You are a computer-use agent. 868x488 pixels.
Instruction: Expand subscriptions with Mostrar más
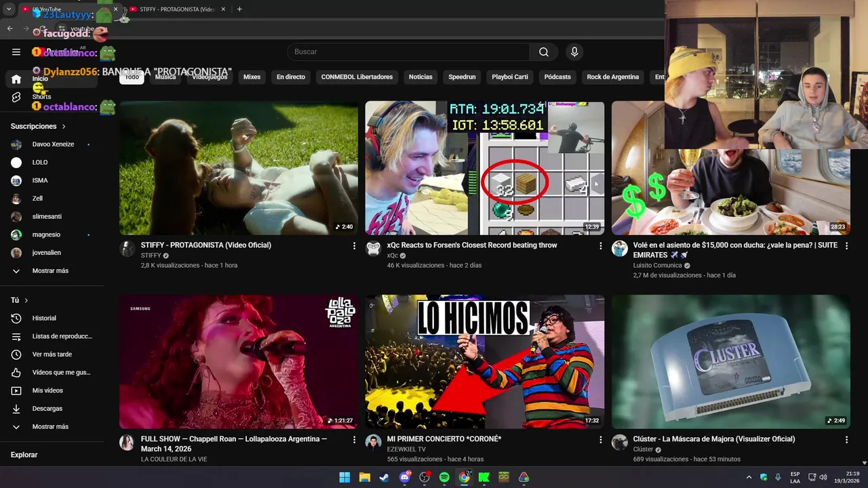(53, 271)
